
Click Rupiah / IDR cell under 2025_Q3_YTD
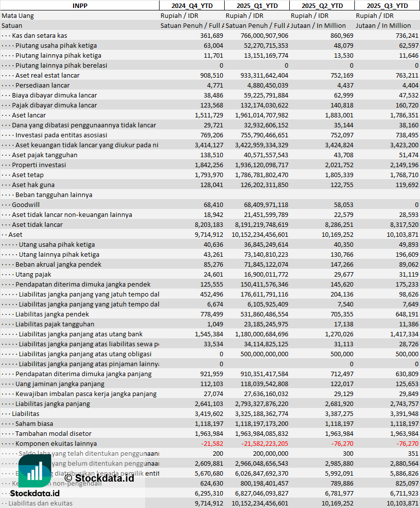375,15
